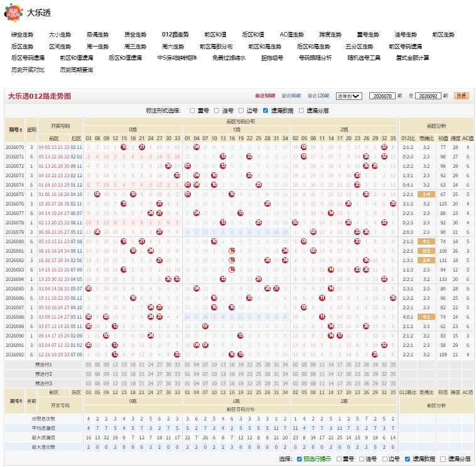
Task: Open 奇偶走势 navigation link
Action: pos(97,35)
